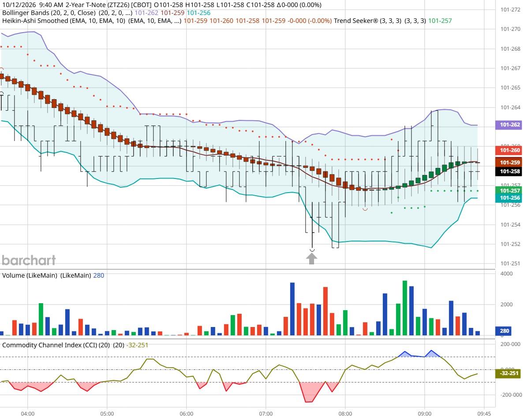
Task: Click the 4000 volume axis label
Action: tap(506, 273)
